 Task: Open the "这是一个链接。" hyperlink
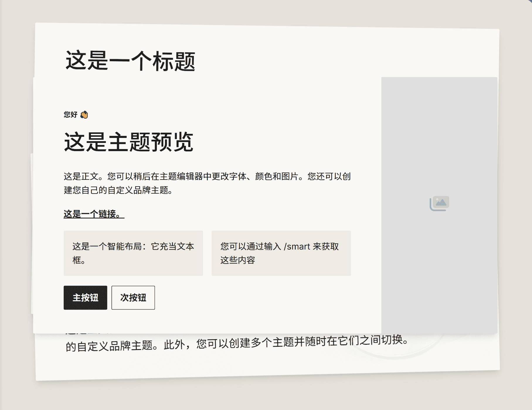(x=94, y=214)
